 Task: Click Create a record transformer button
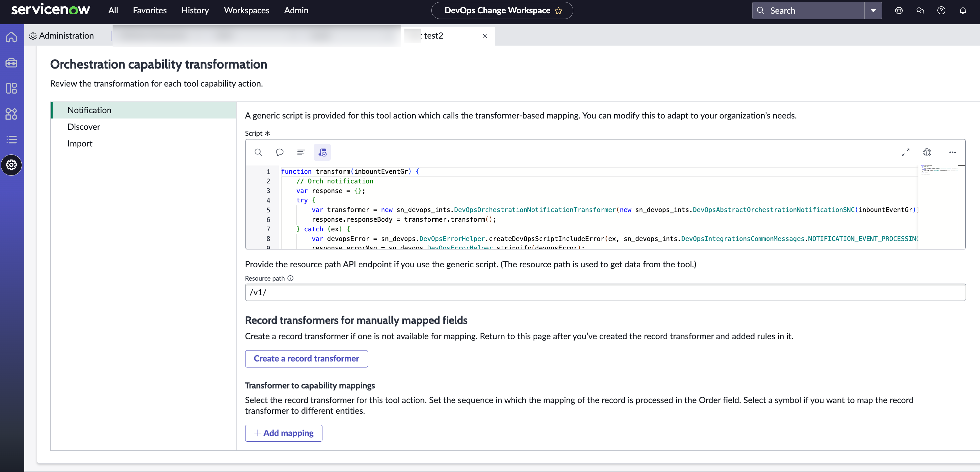coord(306,359)
